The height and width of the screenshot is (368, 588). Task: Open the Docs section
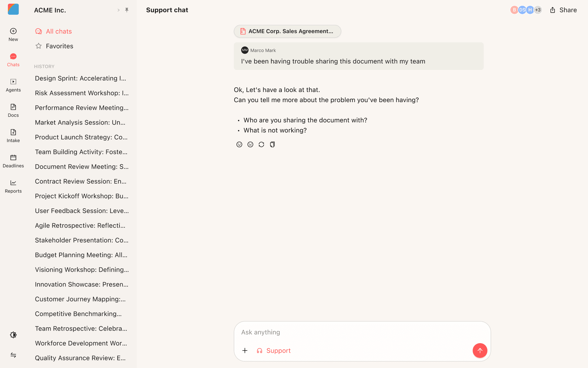pyautogui.click(x=13, y=107)
